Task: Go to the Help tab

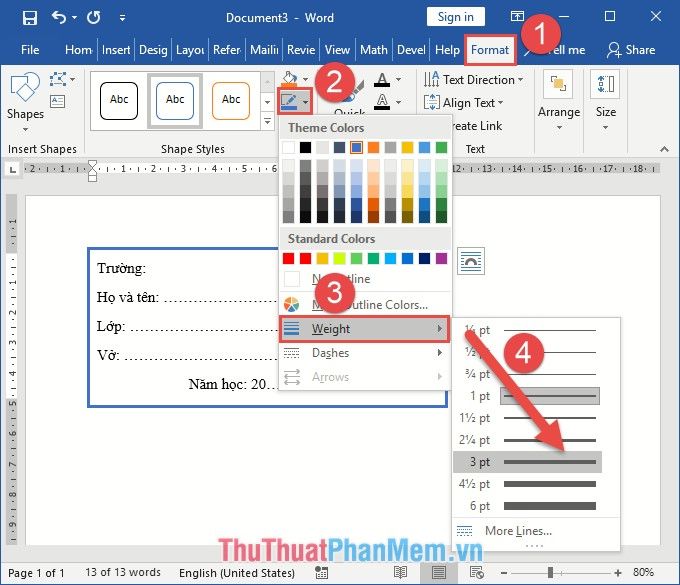Action: (x=447, y=50)
